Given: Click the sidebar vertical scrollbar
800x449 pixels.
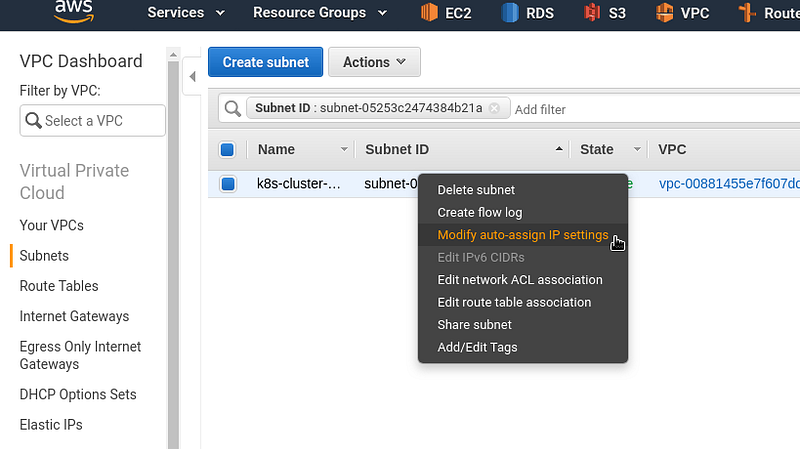Looking at the screenshot, I should click(x=173, y=255).
